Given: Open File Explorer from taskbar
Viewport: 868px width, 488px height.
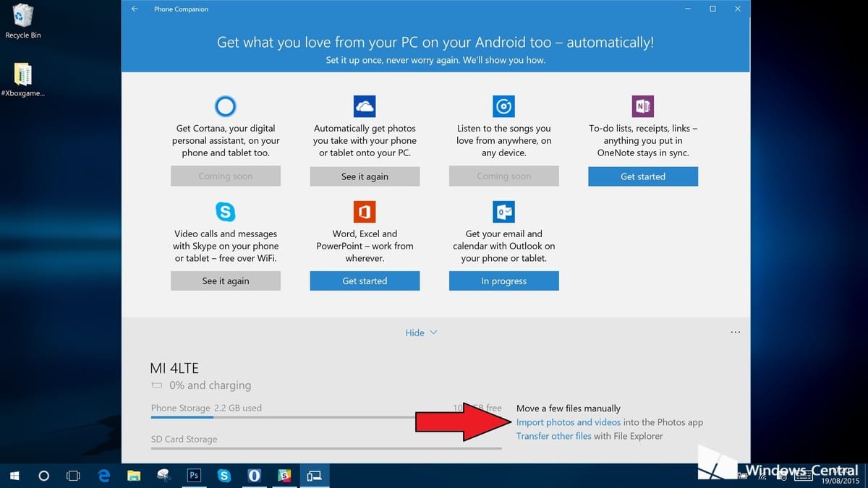Looking at the screenshot, I should pyautogui.click(x=134, y=476).
